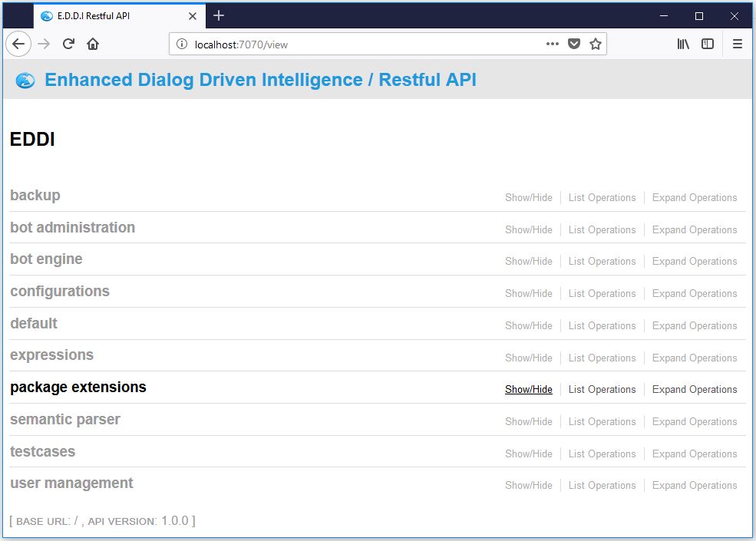Close the E.D.D.I Restful API tab
This screenshot has width=756, height=541.
(193, 16)
